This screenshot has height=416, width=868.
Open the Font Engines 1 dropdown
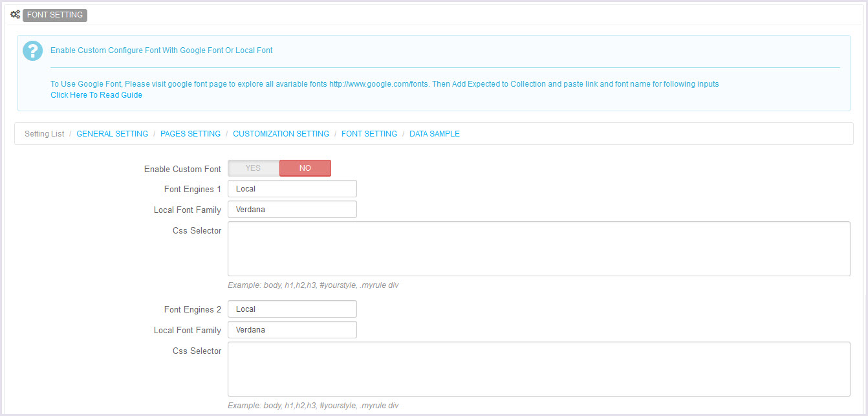[x=292, y=189]
